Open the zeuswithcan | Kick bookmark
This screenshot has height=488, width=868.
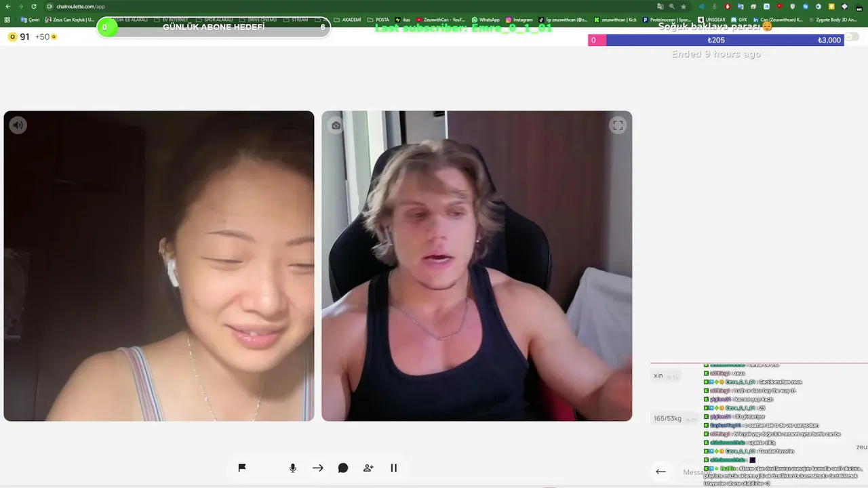pos(615,20)
